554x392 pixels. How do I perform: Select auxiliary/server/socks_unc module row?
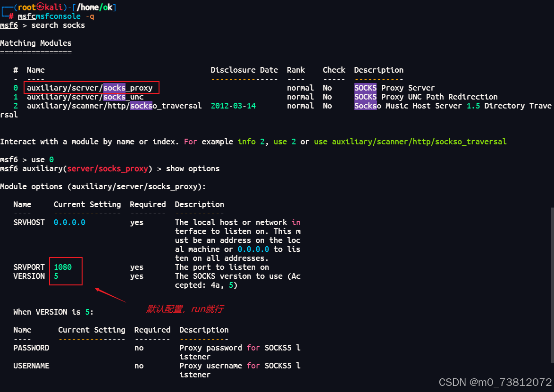point(85,97)
